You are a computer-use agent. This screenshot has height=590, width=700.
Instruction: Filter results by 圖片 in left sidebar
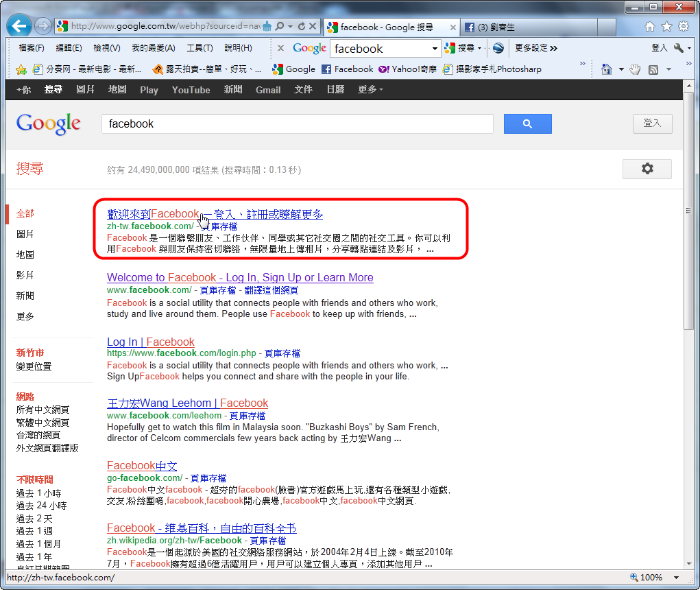click(x=25, y=234)
